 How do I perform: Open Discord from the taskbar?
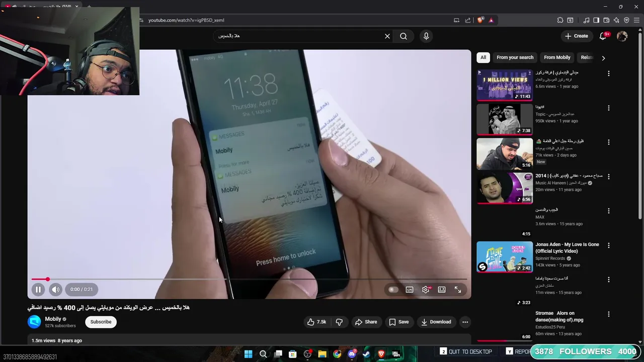tap(352, 354)
